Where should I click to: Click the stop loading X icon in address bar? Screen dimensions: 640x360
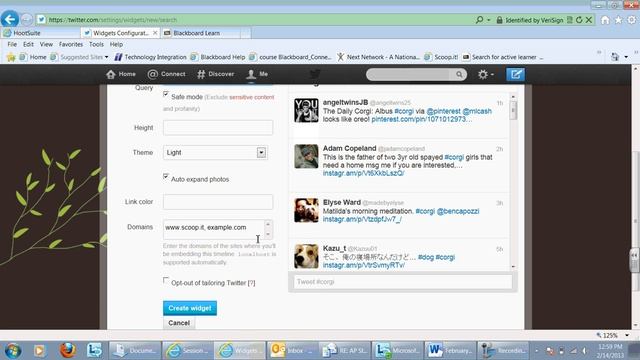tap(589, 20)
